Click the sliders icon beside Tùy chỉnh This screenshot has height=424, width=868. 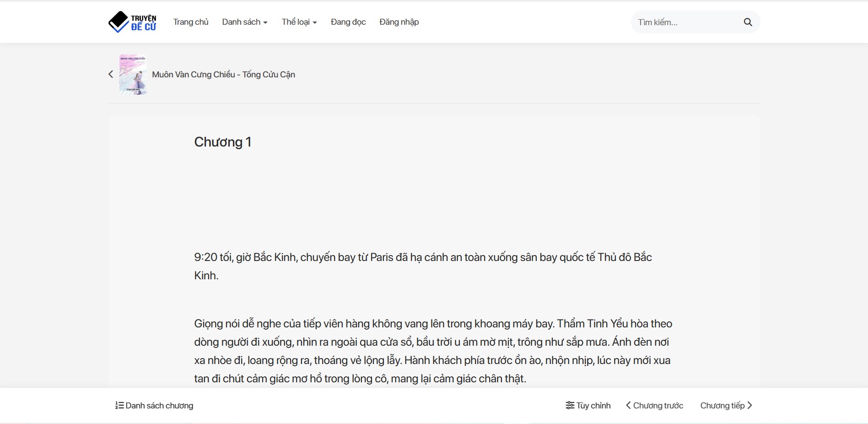(x=570, y=405)
